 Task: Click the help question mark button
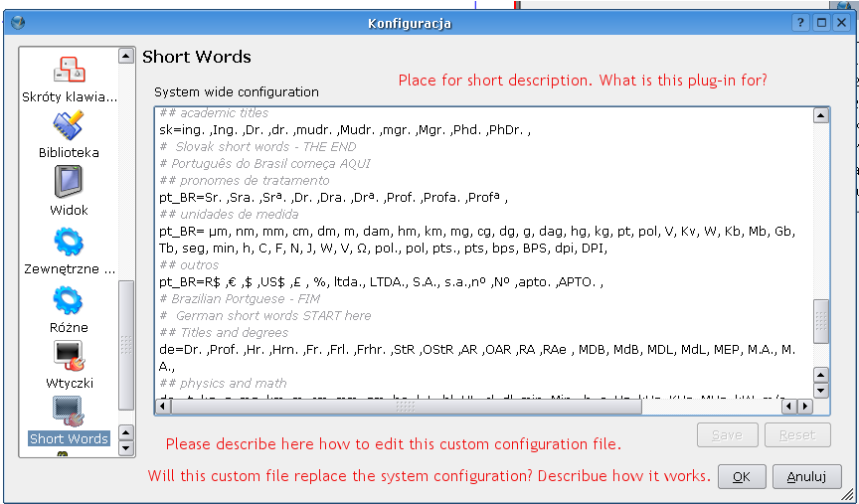point(802,23)
